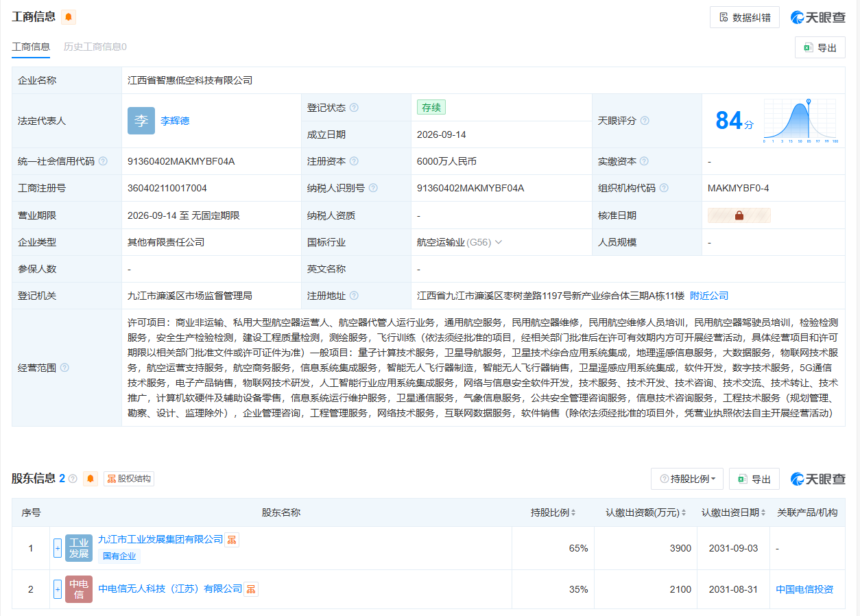Image resolution: width=860 pixels, height=616 pixels.
Task: Click the 工业发展 logo tile
Action: 79,548
